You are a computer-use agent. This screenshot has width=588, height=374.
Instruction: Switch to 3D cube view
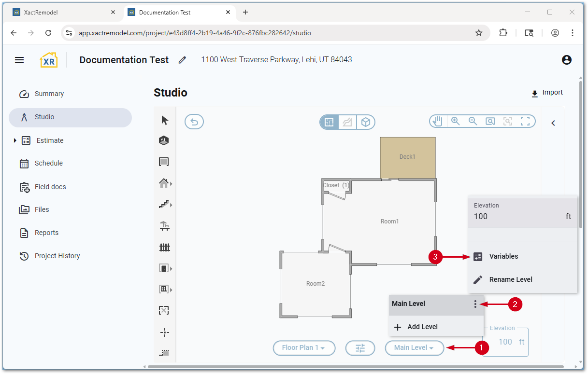click(366, 122)
